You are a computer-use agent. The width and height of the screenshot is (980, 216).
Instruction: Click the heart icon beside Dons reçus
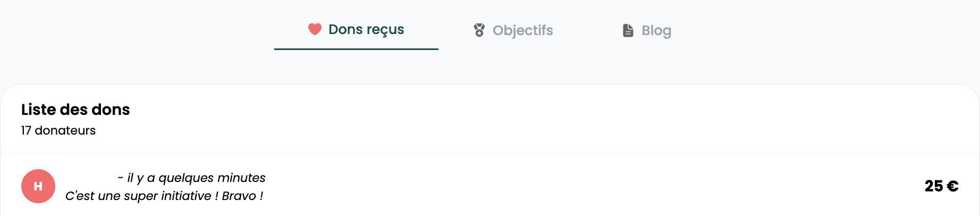[315, 29]
